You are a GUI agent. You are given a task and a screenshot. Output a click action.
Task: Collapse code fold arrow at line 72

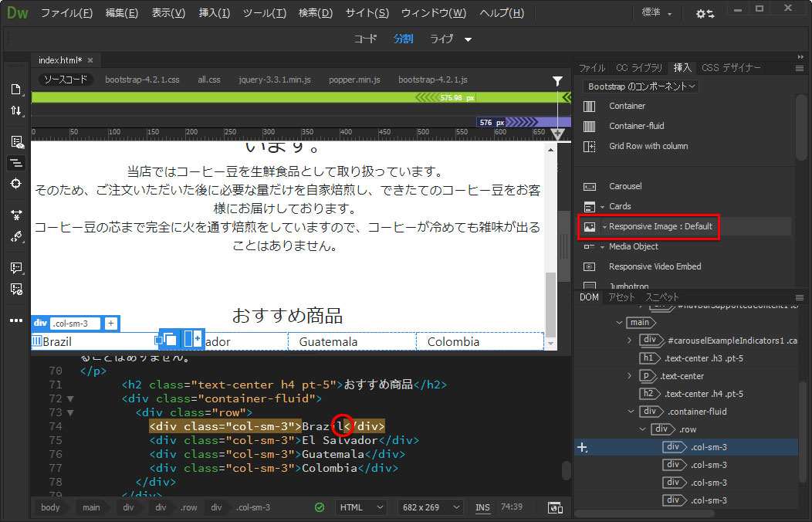(71, 399)
